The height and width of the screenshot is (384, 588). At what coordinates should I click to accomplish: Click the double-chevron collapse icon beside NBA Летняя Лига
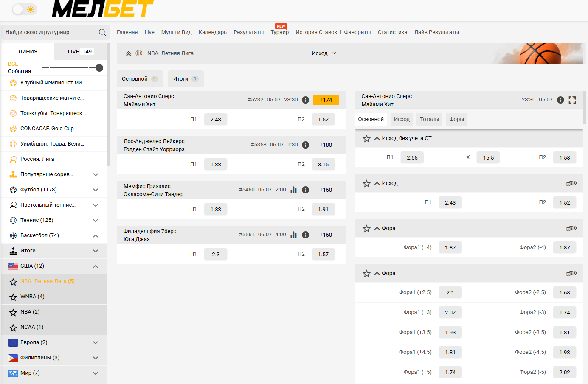[129, 53]
